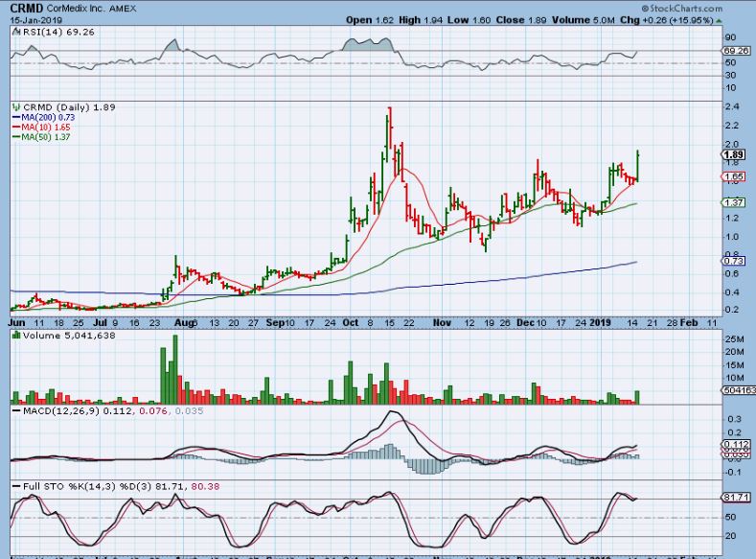Click the Dec month label on date axis

(x=524, y=323)
